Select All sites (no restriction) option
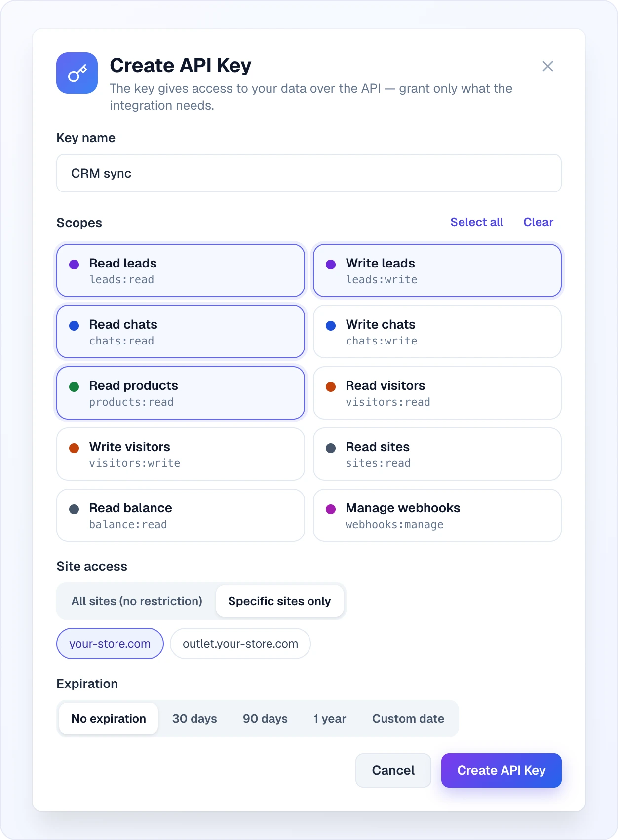Image resolution: width=618 pixels, height=840 pixels. tap(137, 601)
